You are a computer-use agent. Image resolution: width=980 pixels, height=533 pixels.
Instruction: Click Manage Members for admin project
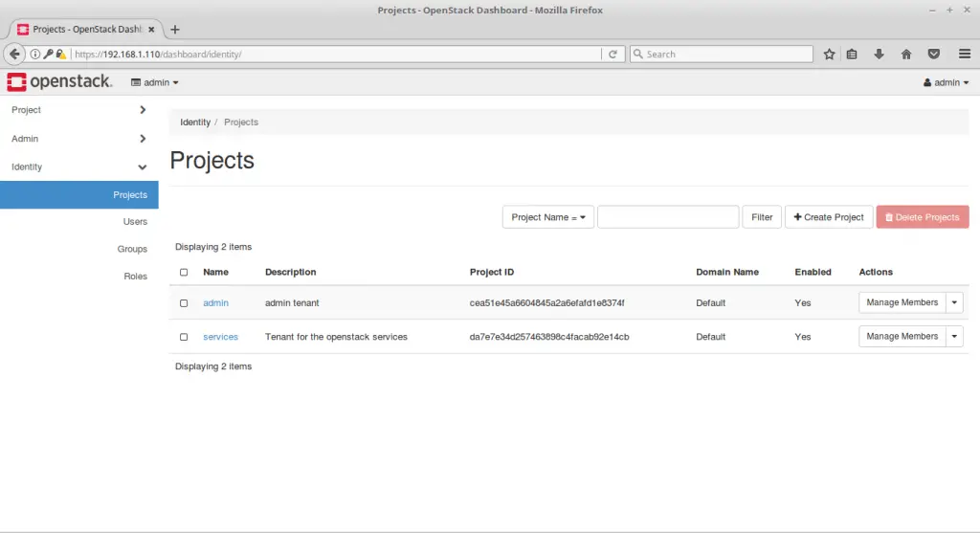click(x=902, y=302)
